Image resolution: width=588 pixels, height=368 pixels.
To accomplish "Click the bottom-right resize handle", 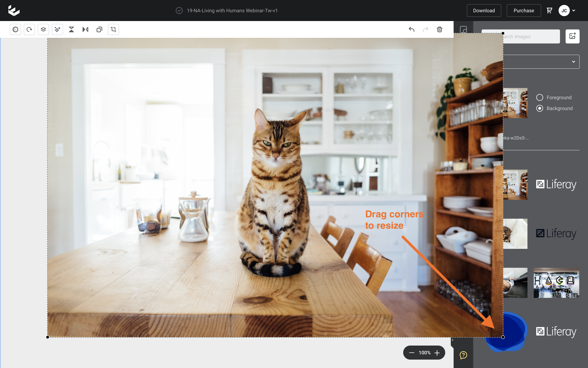I will click(x=503, y=337).
